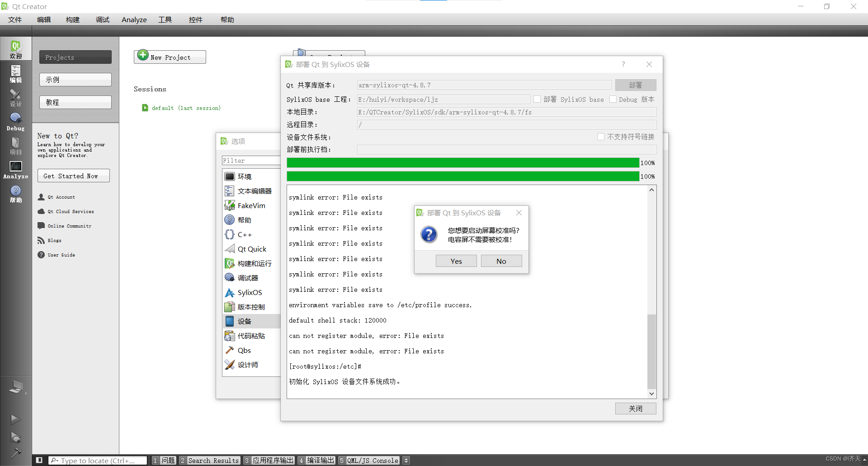The height and width of the screenshot is (466, 868).
Task: Click the 部署 button
Action: tap(636, 85)
